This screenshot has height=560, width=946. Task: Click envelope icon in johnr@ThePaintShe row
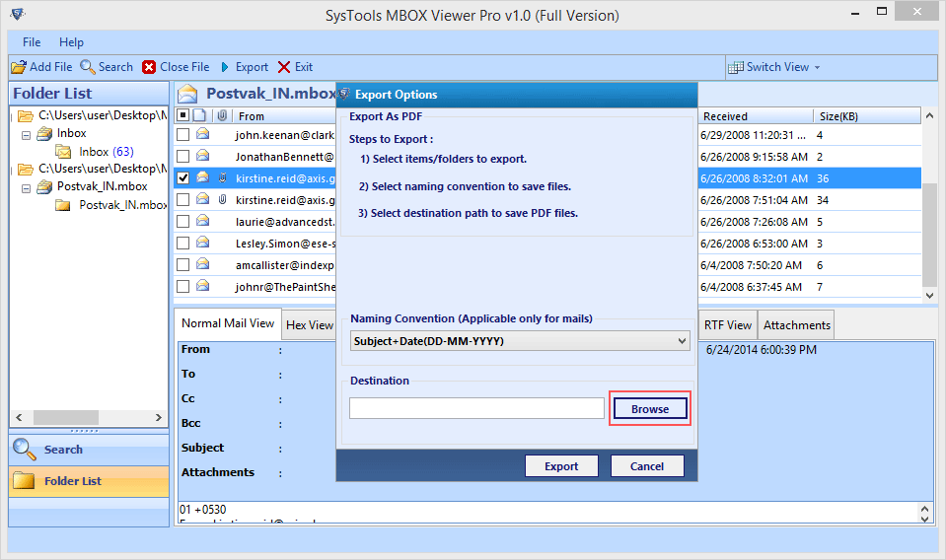click(x=203, y=286)
